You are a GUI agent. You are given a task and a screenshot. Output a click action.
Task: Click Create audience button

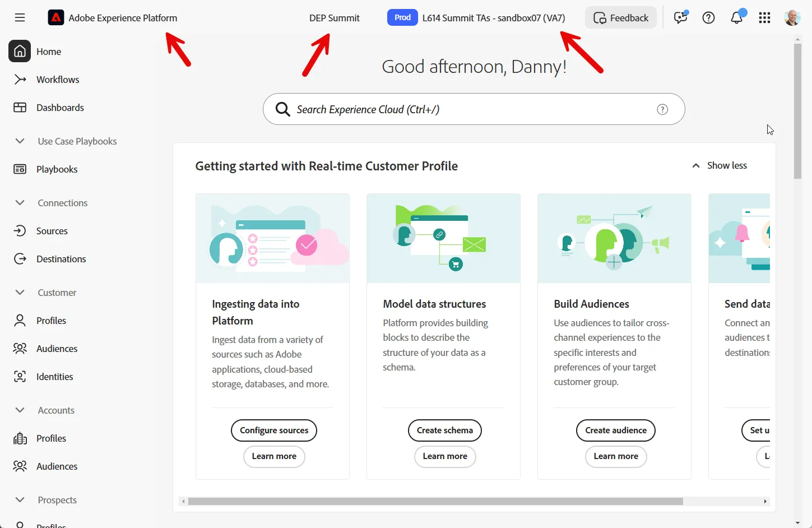point(616,430)
